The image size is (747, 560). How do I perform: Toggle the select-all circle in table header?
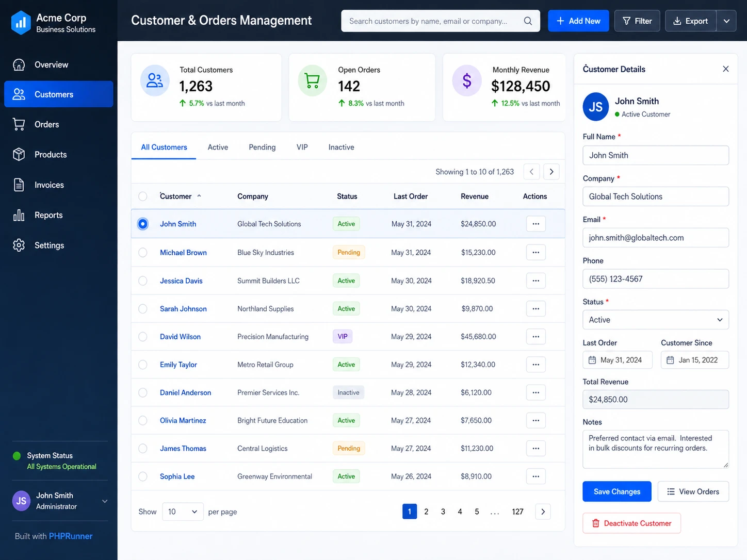143,196
